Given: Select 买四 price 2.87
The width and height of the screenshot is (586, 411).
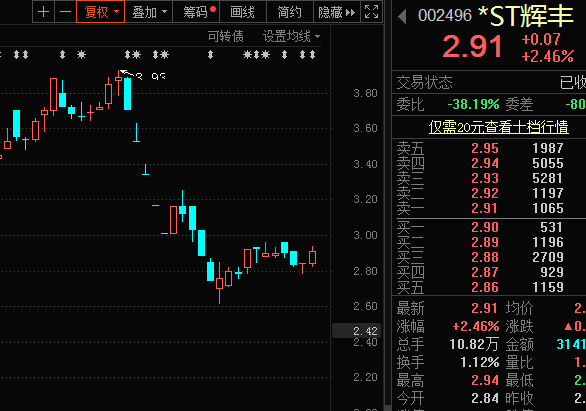Looking at the screenshot, I should [x=485, y=272].
